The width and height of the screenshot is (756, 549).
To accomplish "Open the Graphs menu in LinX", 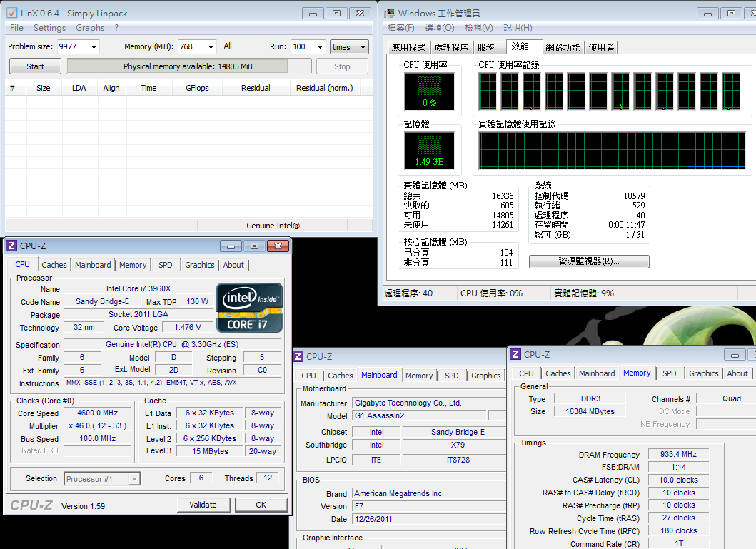I will tap(90, 28).
